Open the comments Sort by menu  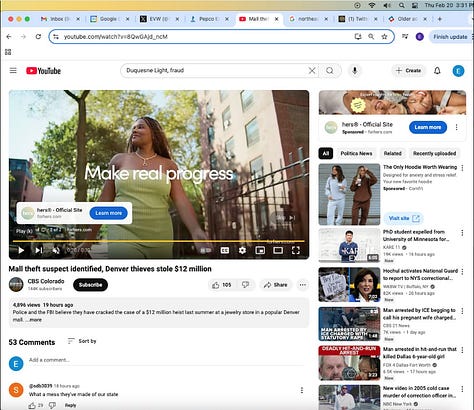point(82,341)
